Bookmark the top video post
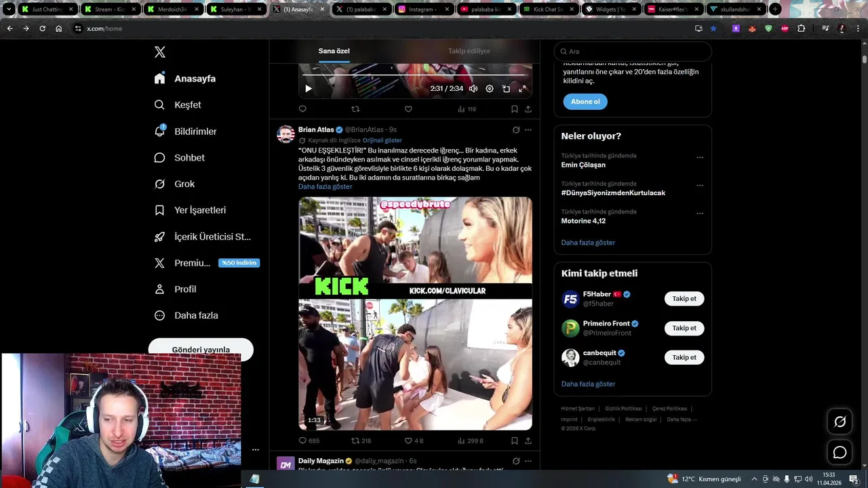This screenshot has width=868, height=488. 515,108
